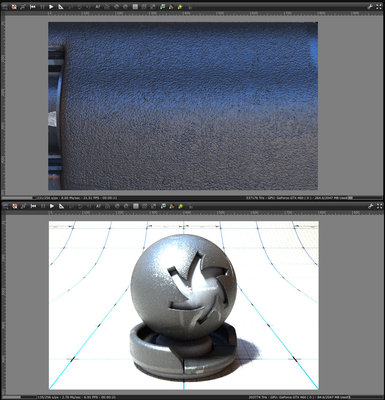Select the triangle ruler tool in top viewport
The width and height of the screenshot is (385, 400).
pyautogui.click(x=61, y=6)
